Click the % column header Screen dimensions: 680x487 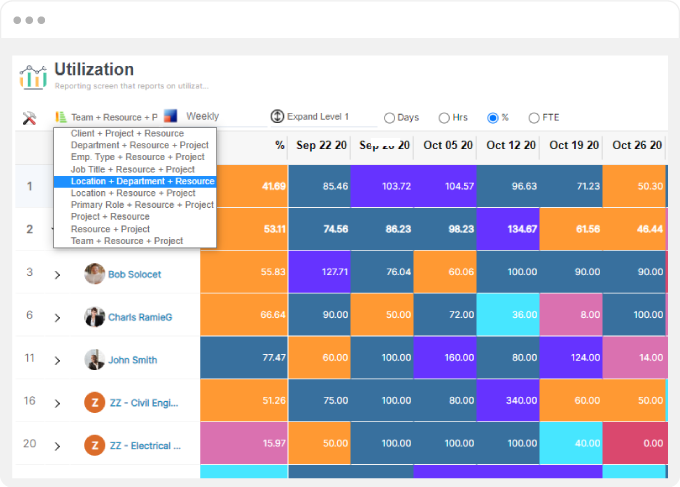(x=280, y=145)
